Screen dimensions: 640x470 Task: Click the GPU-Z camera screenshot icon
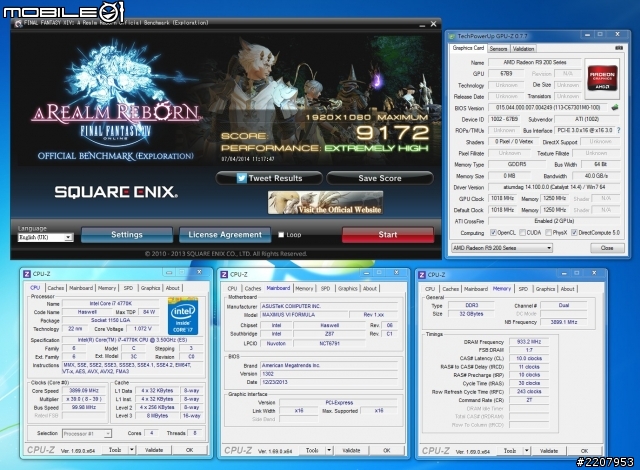619,48
